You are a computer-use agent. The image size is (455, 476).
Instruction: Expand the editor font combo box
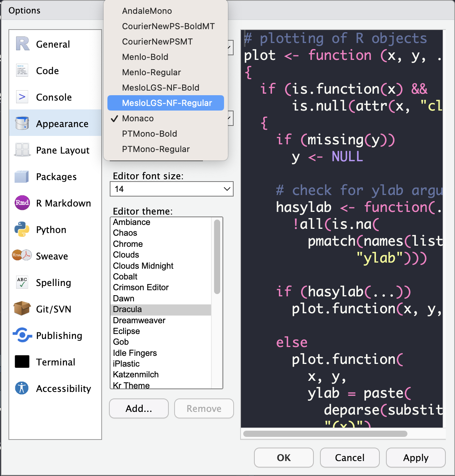pos(229,48)
